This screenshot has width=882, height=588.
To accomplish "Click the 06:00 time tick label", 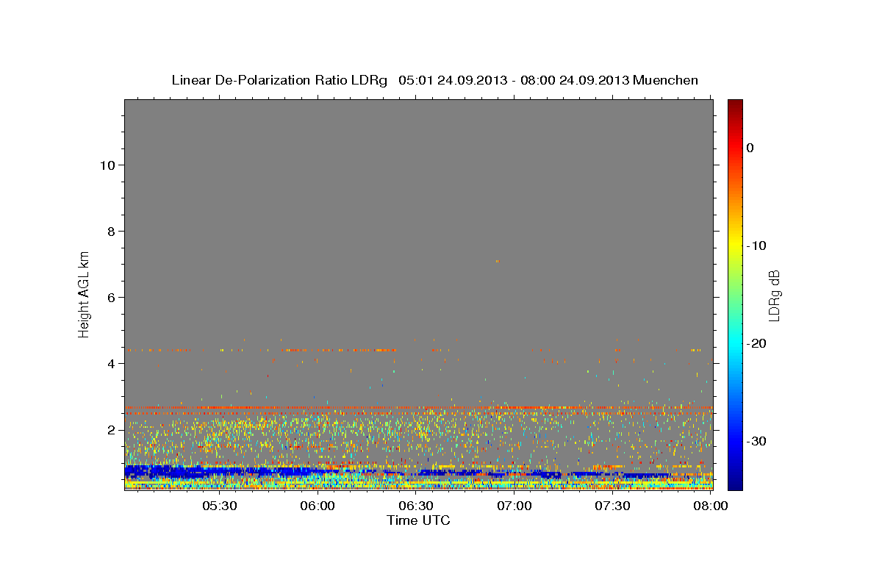I will pos(318,506).
